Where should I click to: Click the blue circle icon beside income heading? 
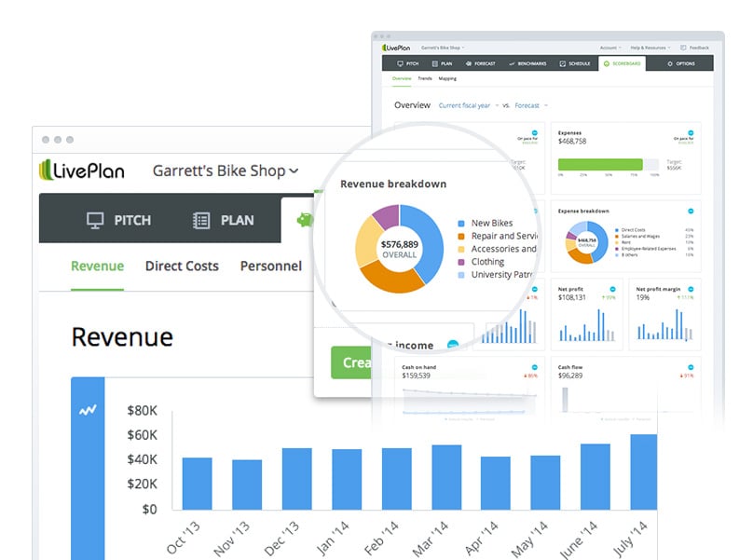452,345
